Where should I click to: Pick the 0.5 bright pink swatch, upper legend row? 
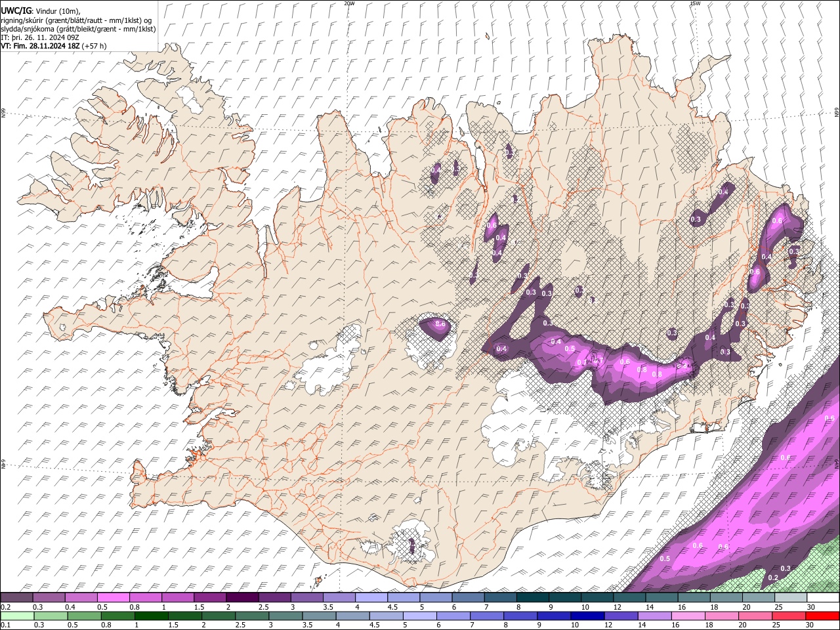(x=114, y=597)
